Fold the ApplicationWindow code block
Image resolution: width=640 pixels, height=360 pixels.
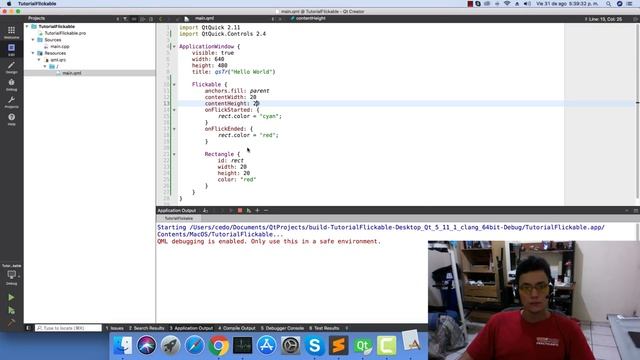point(174,47)
